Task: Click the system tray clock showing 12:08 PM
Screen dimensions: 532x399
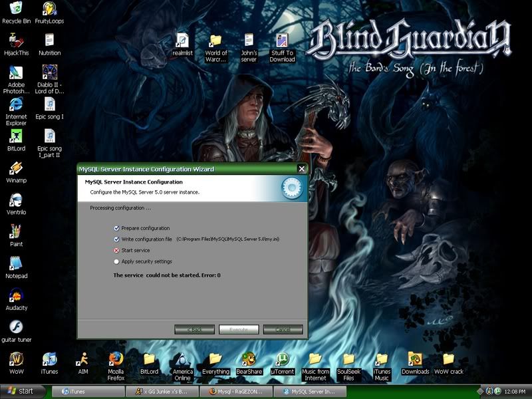Action: [515, 392]
